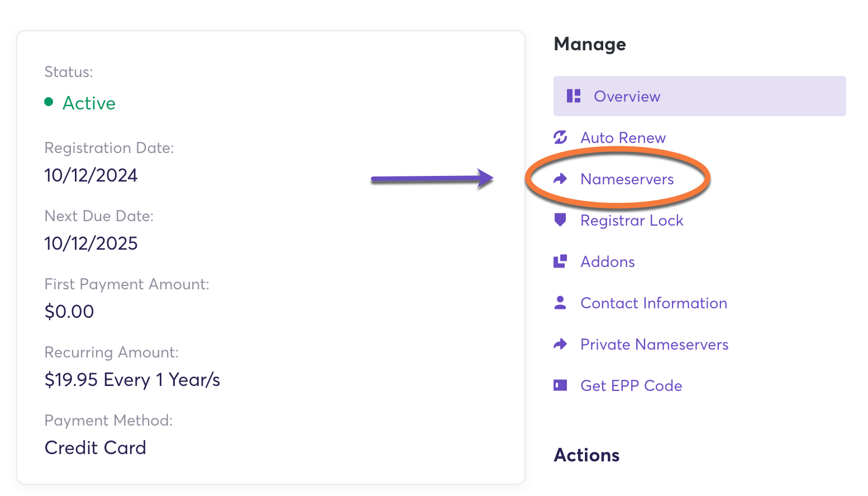
Task: Navigate to Private Nameservers
Action: pyautogui.click(x=654, y=345)
